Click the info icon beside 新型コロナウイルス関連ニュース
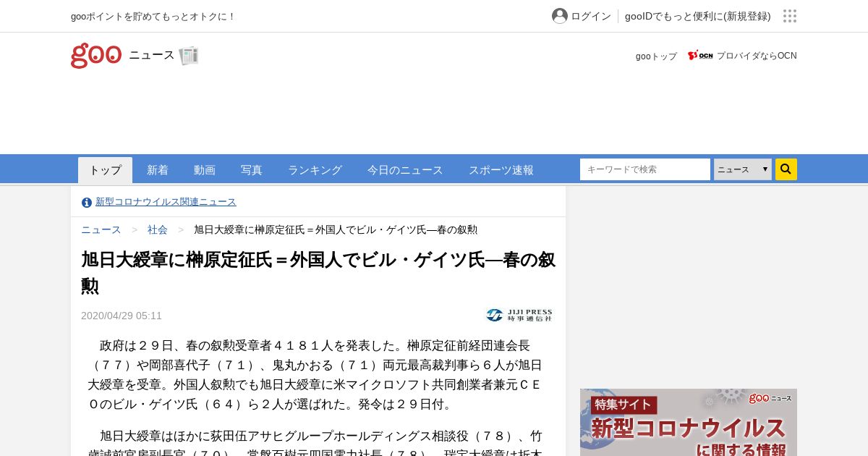 pos(87,202)
